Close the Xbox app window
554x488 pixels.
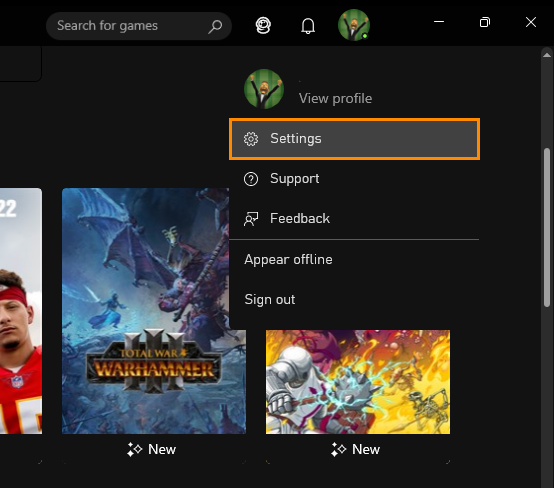531,22
